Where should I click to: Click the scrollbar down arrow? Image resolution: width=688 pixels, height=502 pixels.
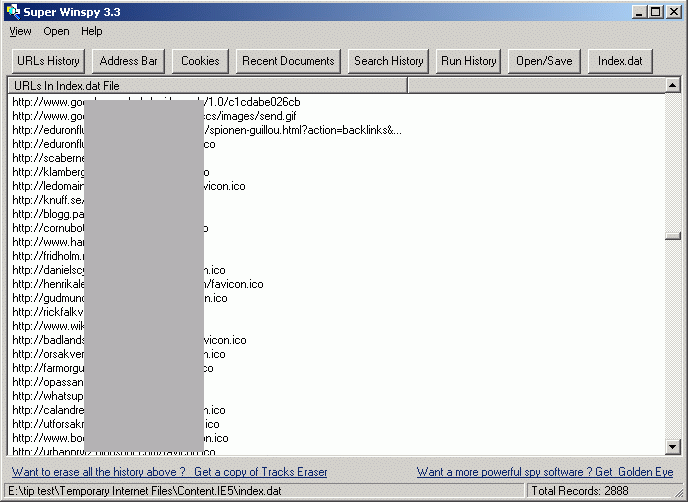[673, 447]
